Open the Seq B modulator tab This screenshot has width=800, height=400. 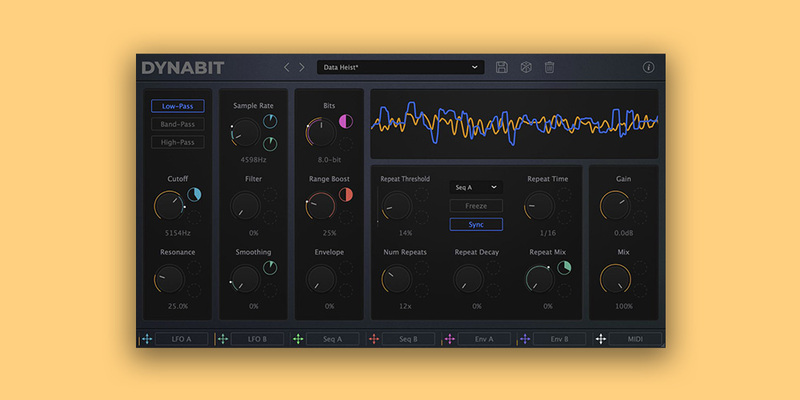pos(408,339)
